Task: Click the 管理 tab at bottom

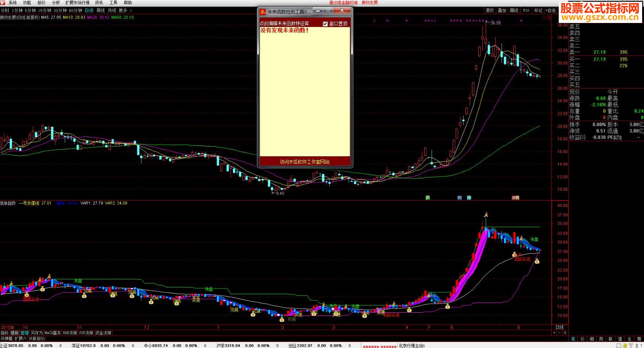Action: pos(25,333)
